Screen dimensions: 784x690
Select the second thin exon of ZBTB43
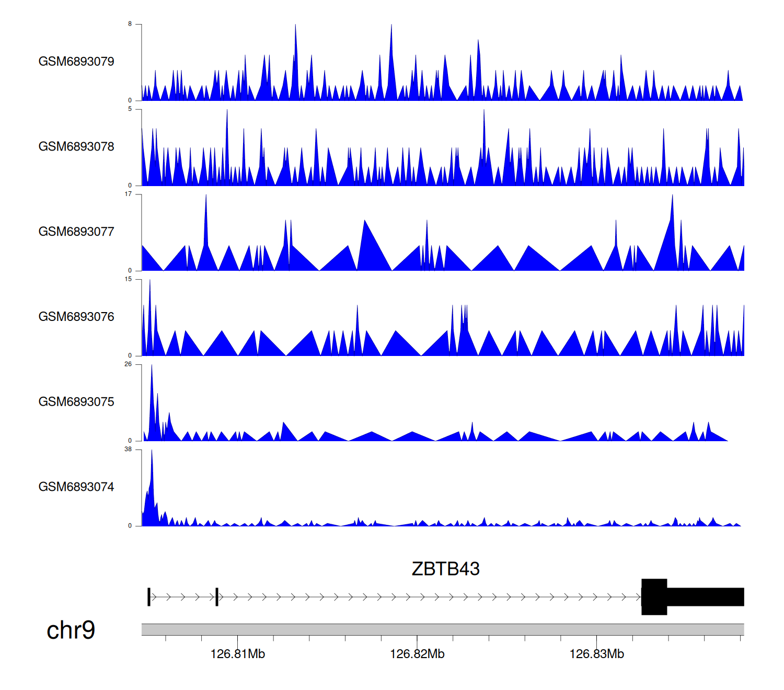coord(217,597)
